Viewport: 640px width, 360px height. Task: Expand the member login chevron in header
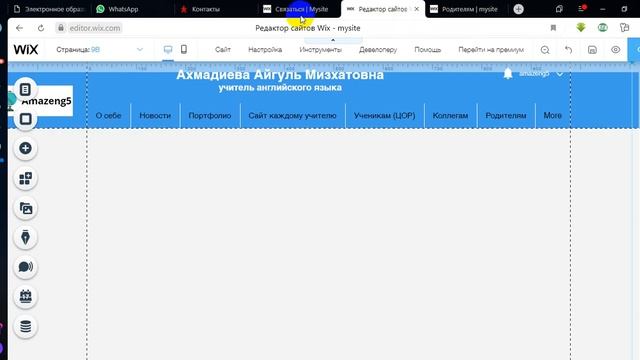click(x=560, y=74)
